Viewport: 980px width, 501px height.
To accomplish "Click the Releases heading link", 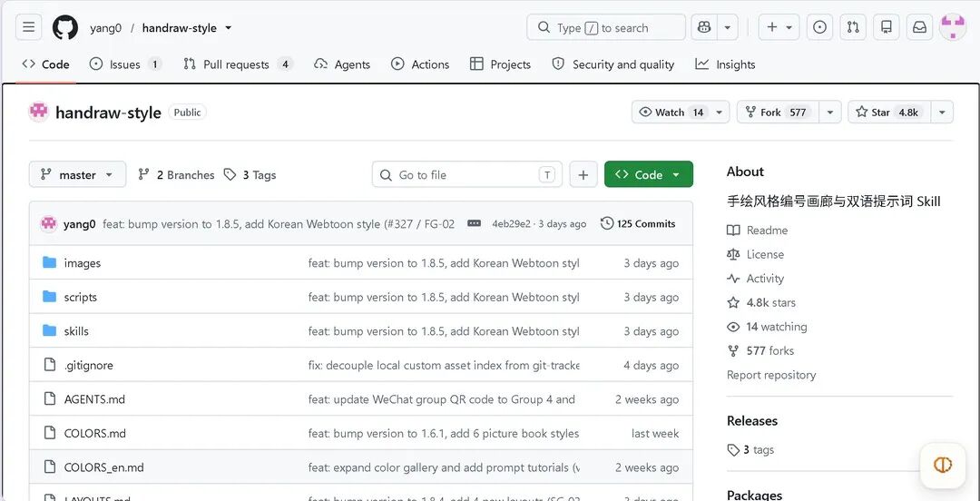I will [x=752, y=421].
